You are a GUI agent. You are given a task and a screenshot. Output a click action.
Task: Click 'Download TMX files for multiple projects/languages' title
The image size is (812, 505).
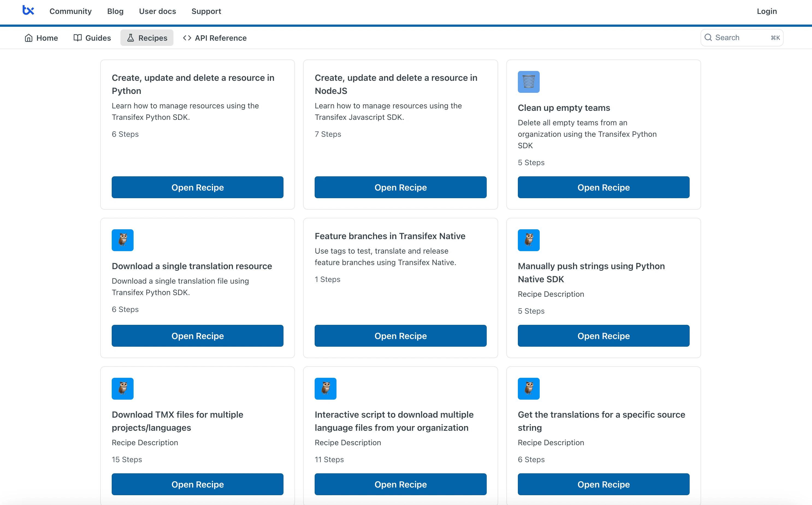[x=178, y=421]
